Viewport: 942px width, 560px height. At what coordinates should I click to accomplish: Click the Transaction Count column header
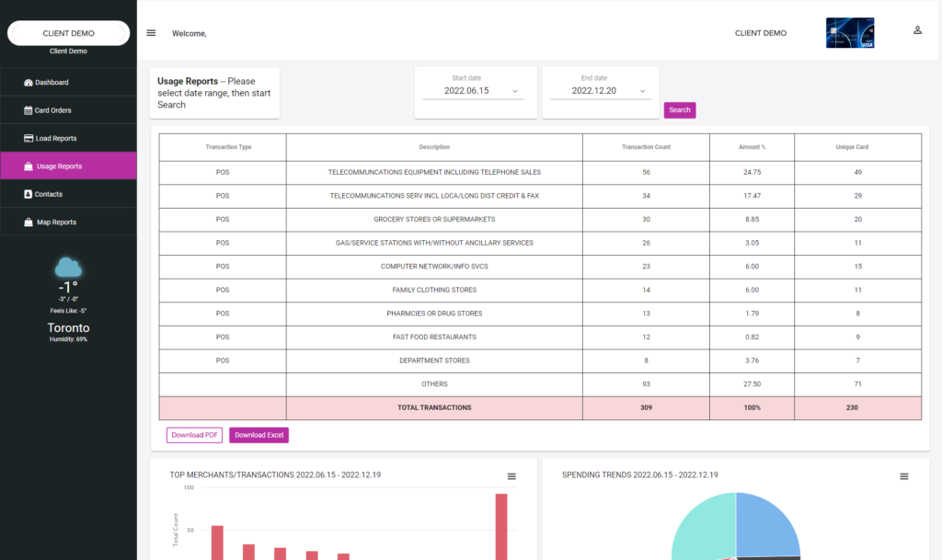[646, 147]
